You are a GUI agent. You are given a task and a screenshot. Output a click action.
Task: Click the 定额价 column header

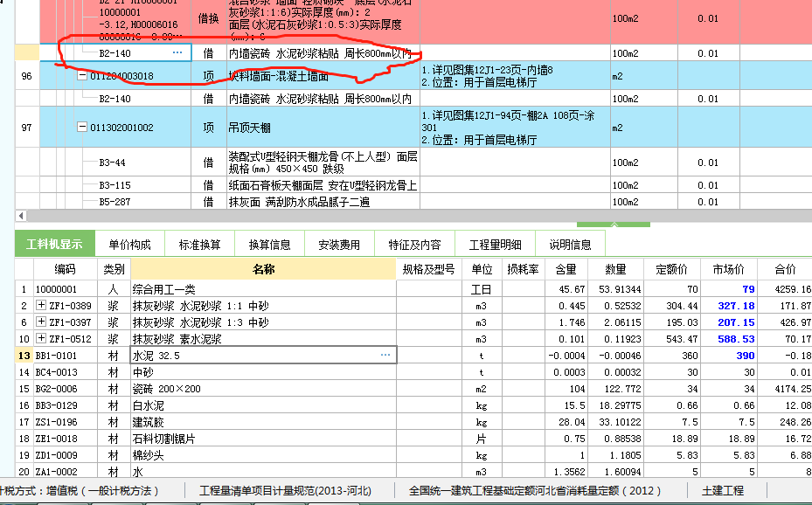coord(671,269)
